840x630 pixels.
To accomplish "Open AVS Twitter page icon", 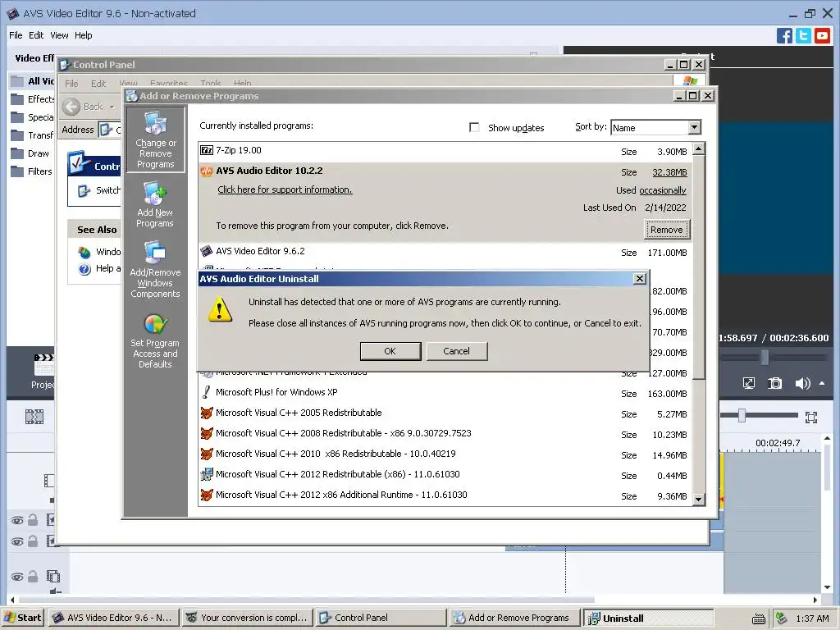I will click(x=803, y=36).
